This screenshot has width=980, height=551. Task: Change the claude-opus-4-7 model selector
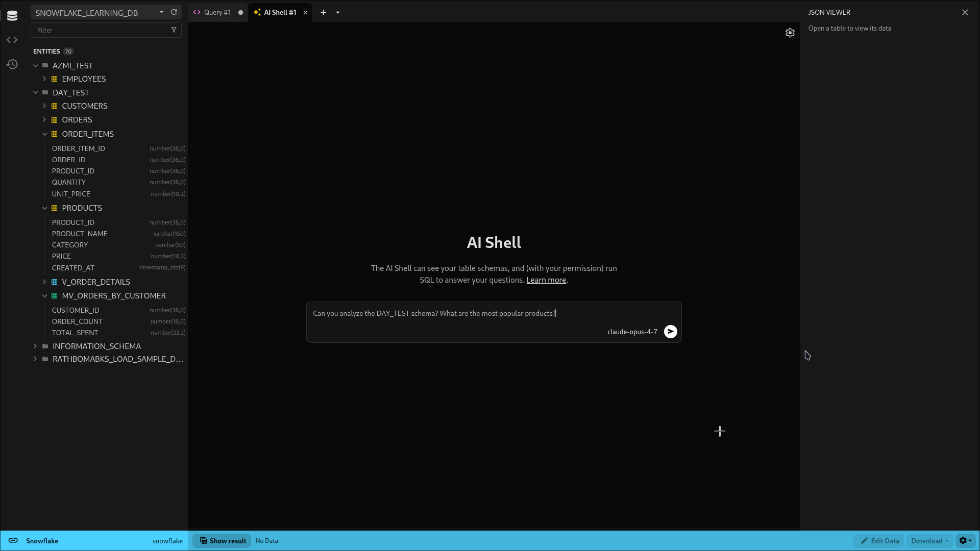[x=632, y=332]
